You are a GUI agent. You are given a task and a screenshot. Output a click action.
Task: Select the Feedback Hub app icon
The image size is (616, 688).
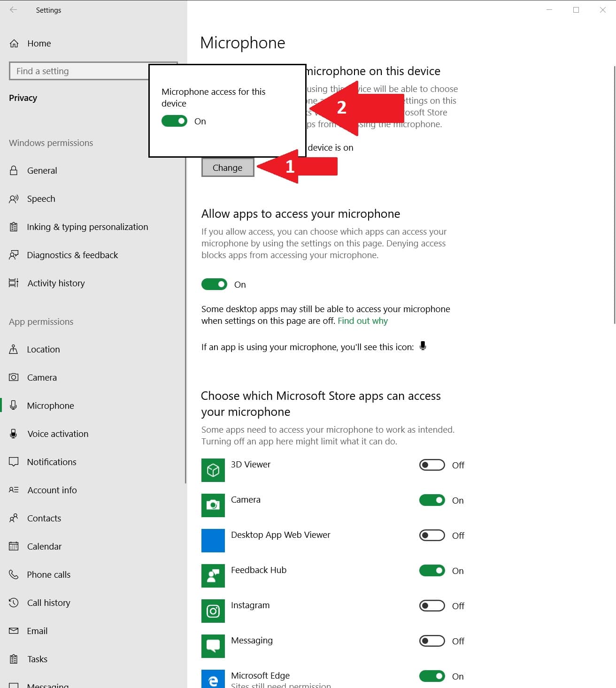(x=213, y=575)
